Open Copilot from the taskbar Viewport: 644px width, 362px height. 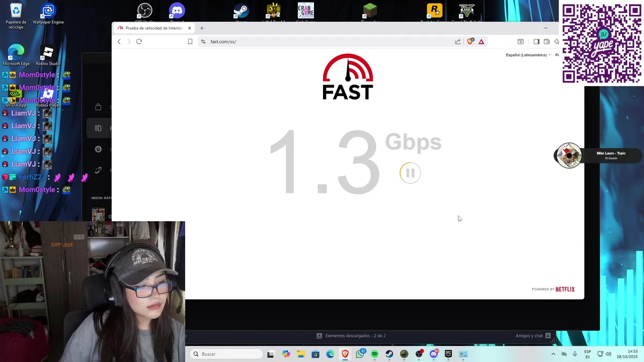286,354
